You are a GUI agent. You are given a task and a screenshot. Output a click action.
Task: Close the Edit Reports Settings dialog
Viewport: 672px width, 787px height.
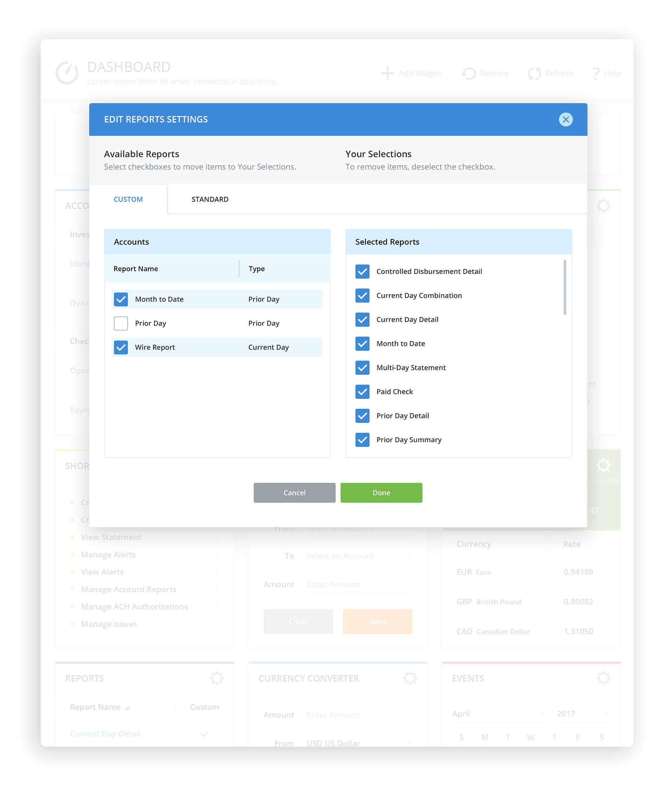point(565,120)
